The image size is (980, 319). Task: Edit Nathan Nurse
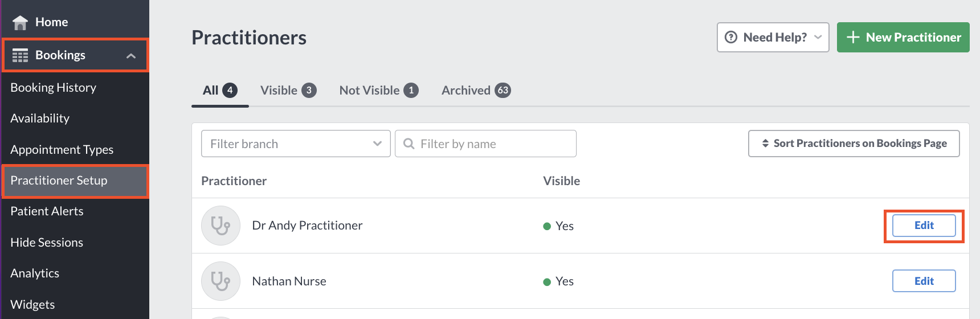point(924,281)
